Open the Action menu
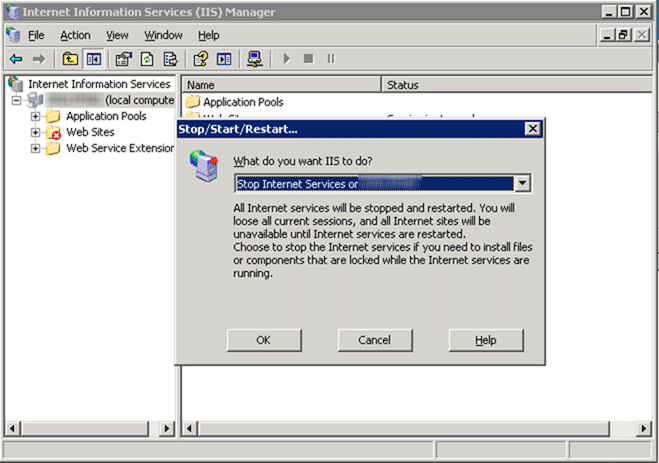The height and width of the screenshot is (463, 659). (x=75, y=35)
